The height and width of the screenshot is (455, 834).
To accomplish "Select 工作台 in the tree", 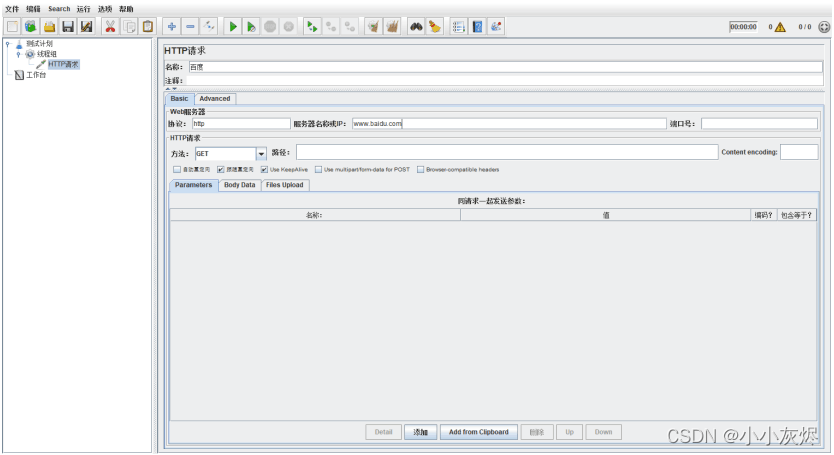I will (x=36, y=75).
